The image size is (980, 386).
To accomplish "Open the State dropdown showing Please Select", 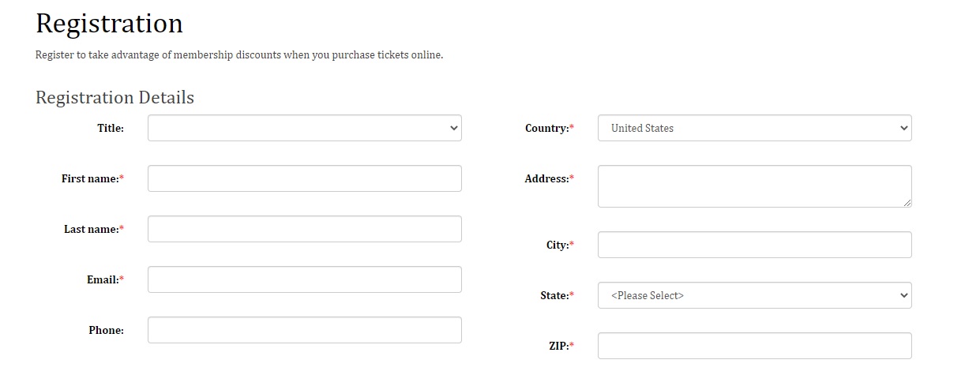I will tap(754, 295).
